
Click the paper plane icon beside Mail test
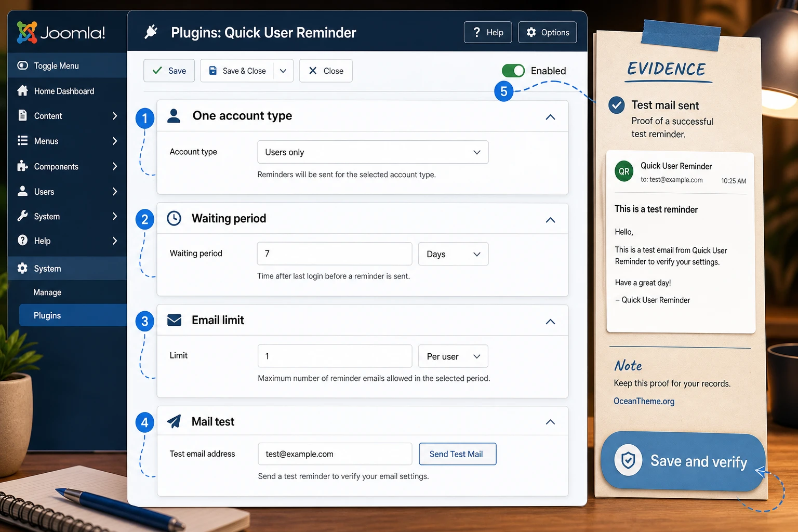pyautogui.click(x=175, y=421)
